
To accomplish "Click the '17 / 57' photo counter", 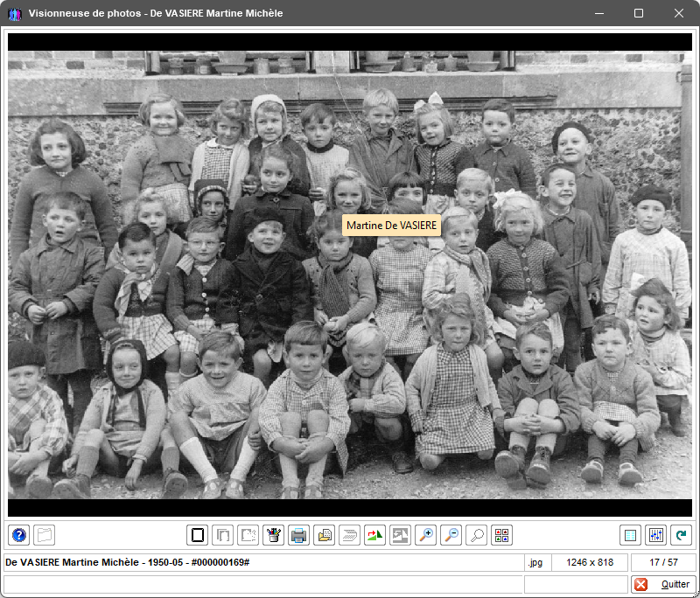I will [663, 562].
